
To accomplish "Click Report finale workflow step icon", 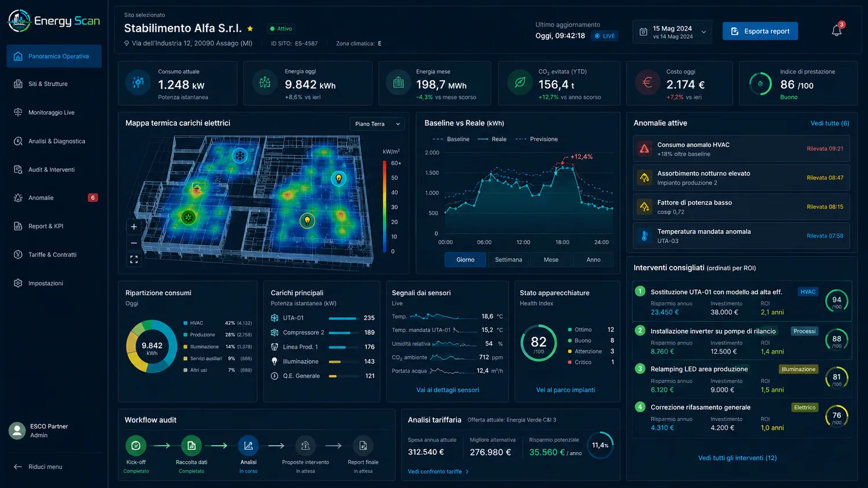I will [363, 446].
